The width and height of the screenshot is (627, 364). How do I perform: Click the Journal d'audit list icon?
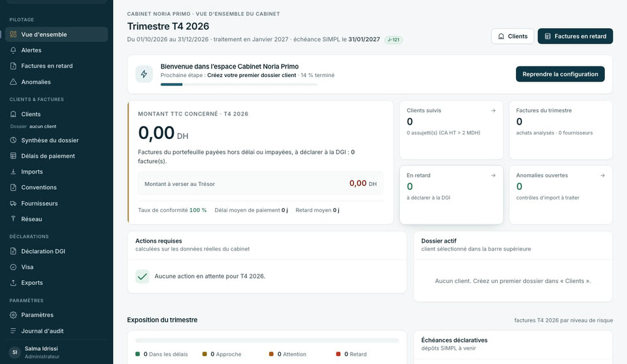[13, 331]
